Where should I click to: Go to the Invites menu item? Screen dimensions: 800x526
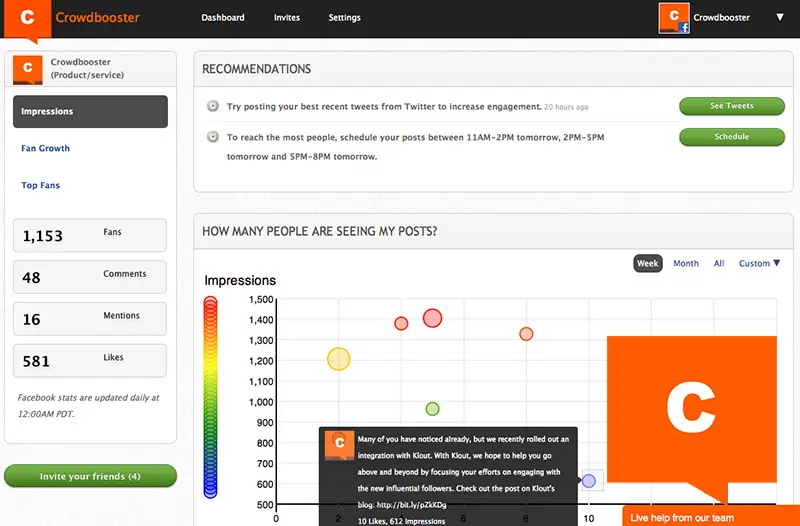pyautogui.click(x=287, y=17)
